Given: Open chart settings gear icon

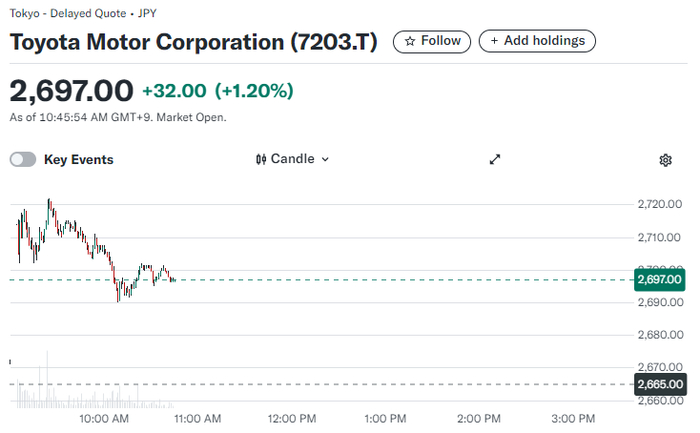Looking at the screenshot, I should point(666,160).
